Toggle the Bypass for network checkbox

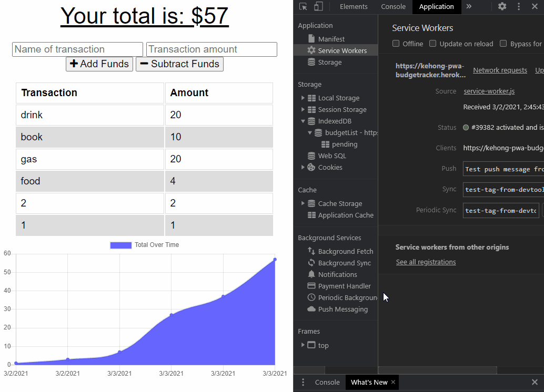point(503,44)
